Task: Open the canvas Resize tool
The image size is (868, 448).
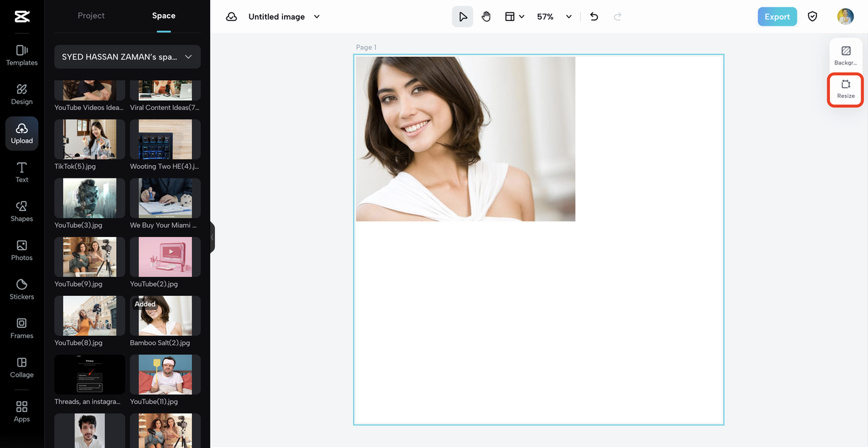Action: (x=846, y=89)
